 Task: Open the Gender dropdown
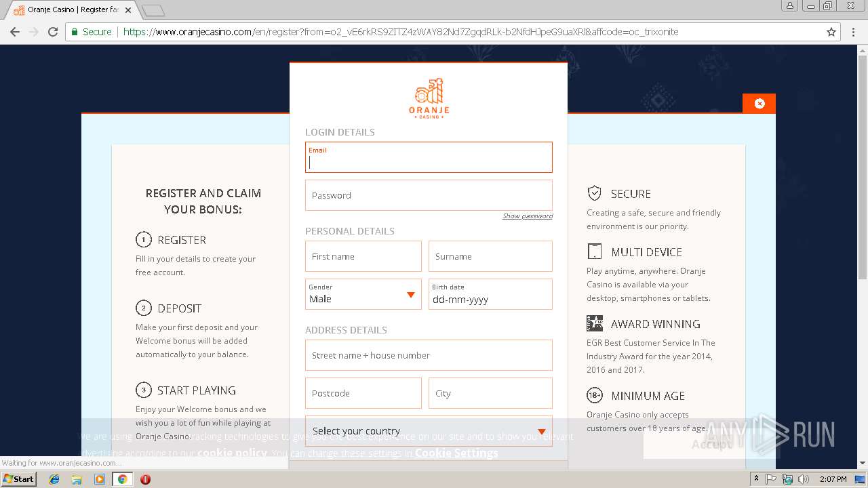(363, 294)
